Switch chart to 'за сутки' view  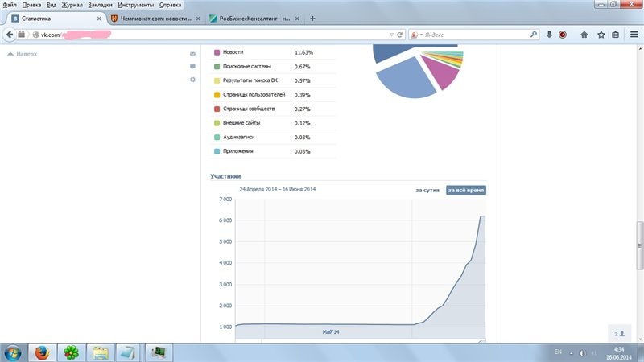[x=427, y=190]
